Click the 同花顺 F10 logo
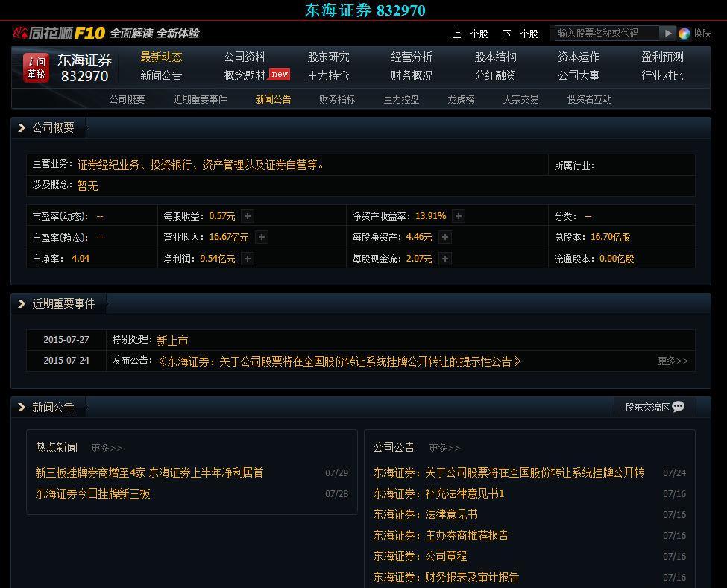Screen dimensions: 727x588 click(x=60, y=33)
